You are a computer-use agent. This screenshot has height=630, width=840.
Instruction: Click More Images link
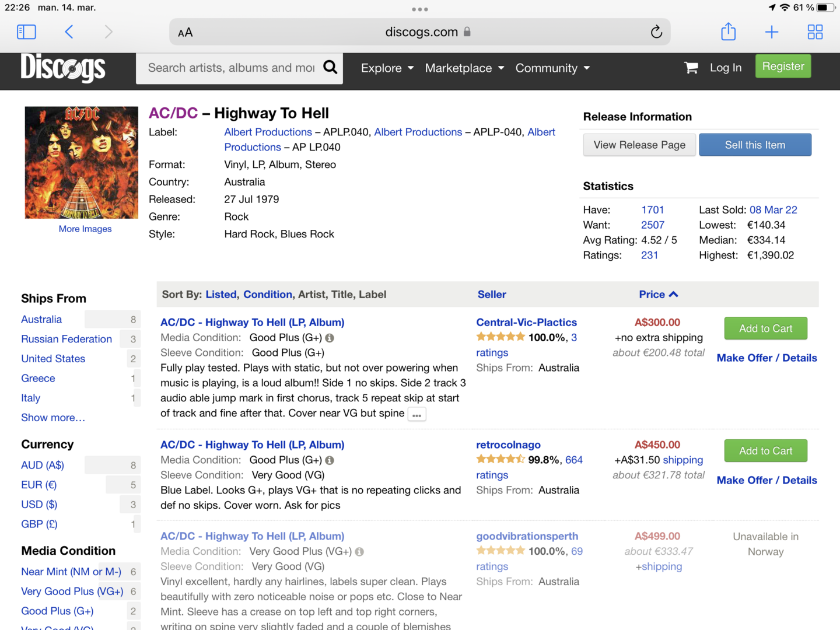pyautogui.click(x=85, y=229)
